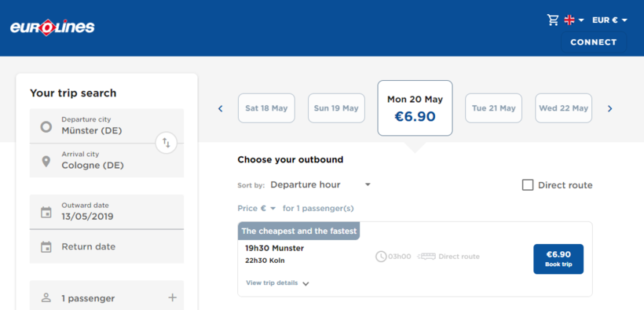Open the shopping cart icon
This screenshot has height=310, width=644.
pos(553,20)
